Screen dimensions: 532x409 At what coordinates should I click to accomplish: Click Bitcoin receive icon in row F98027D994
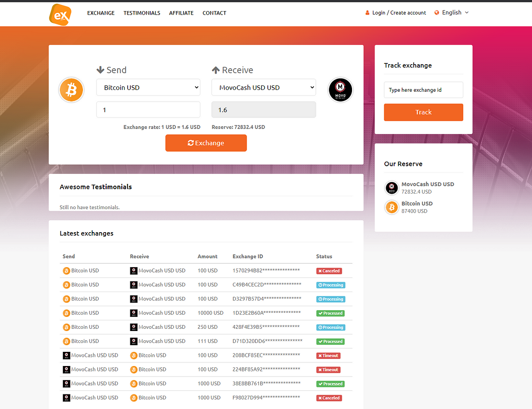(134, 398)
